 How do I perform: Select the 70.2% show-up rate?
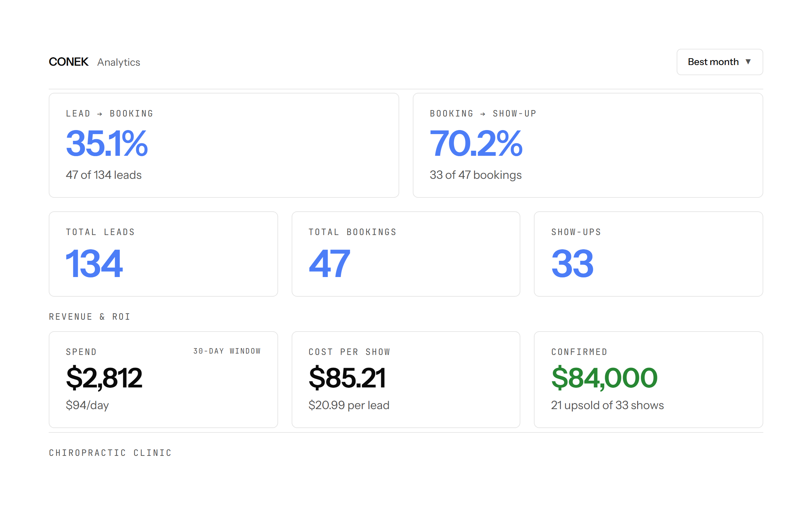pos(476,144)
